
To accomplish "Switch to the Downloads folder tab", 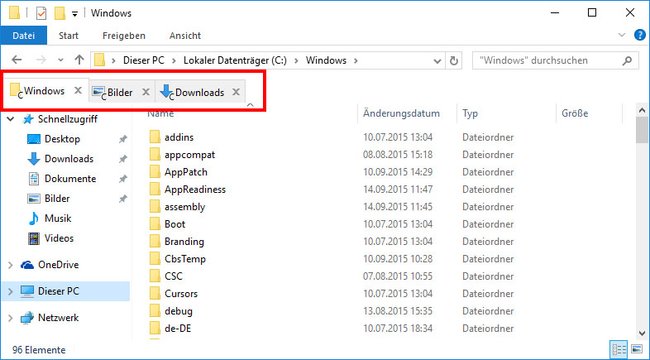I will [199, 92].
